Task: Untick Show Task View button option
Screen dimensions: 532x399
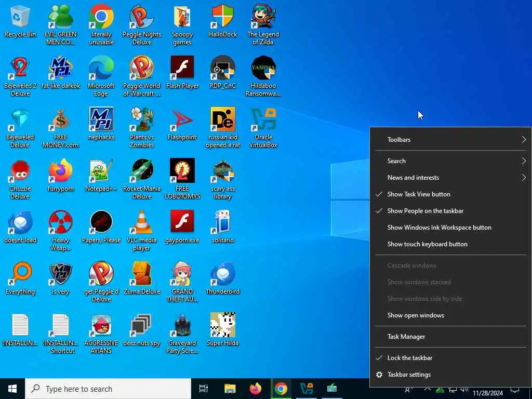Action: [x=450, y=194]
